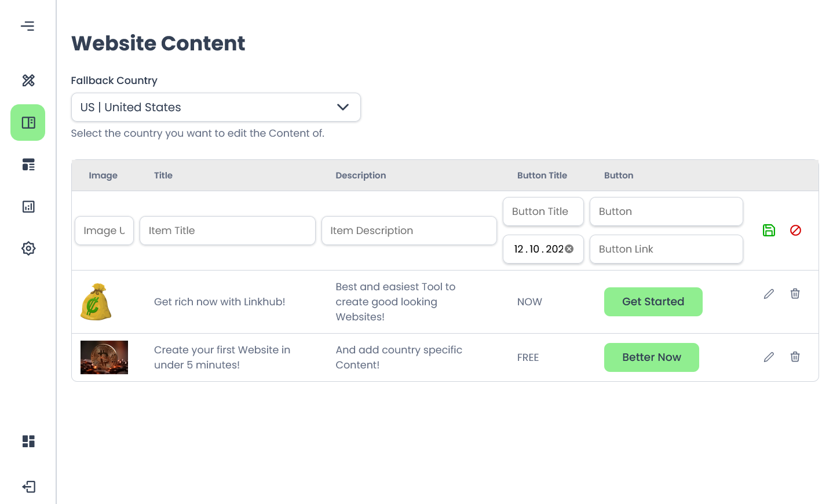Open settings gear in sidebar

pyautogui.click(x=28, y=249)
